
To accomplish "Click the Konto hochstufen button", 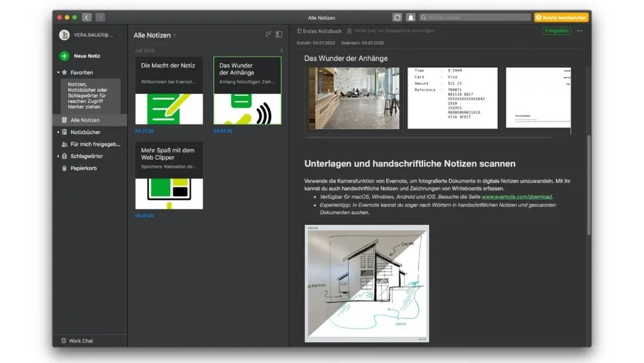I will tap(560, 17).
